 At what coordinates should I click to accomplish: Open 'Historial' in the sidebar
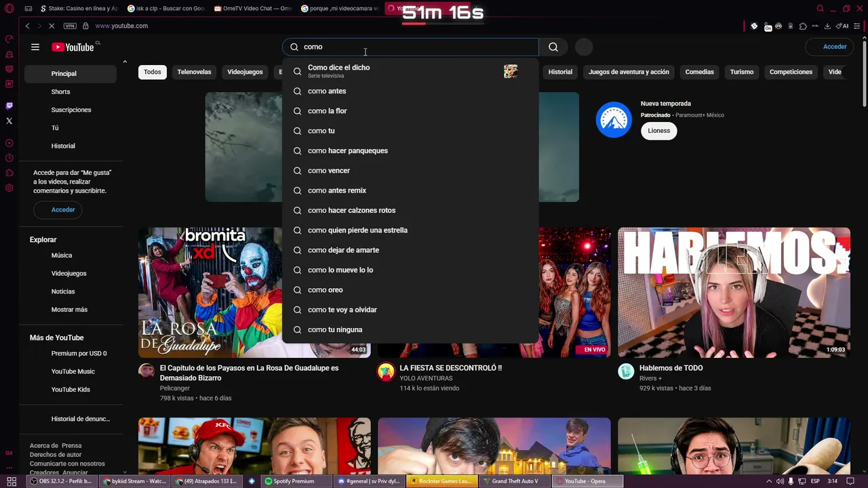coord(69,146)
